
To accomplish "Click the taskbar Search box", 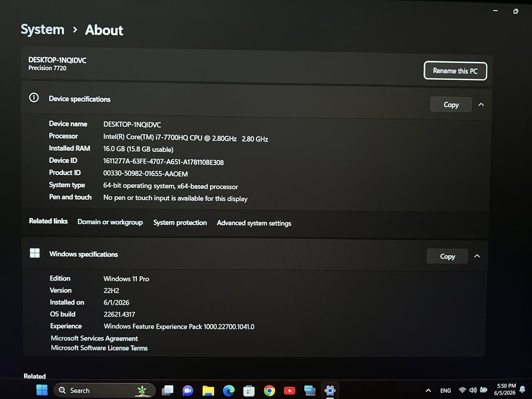I will [104, 390].
